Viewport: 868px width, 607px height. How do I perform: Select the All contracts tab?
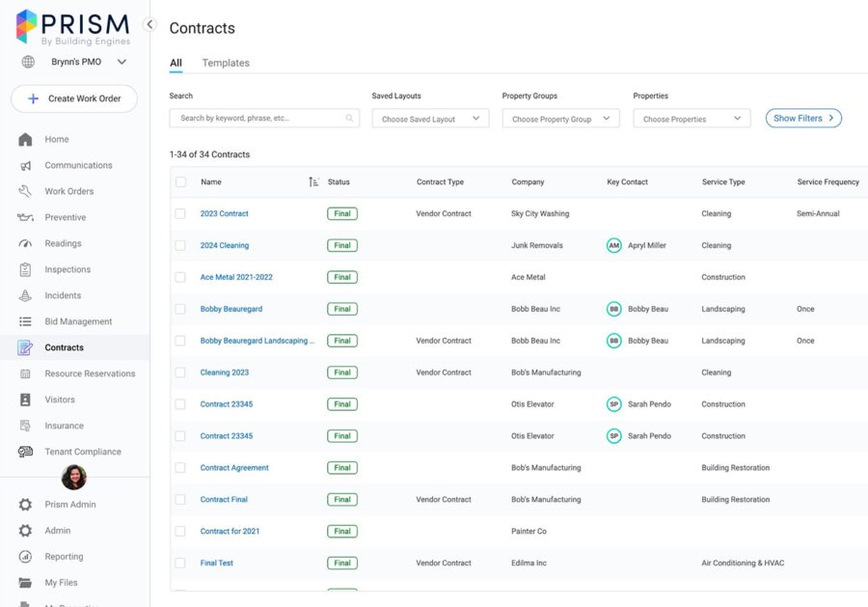[176, 62]
